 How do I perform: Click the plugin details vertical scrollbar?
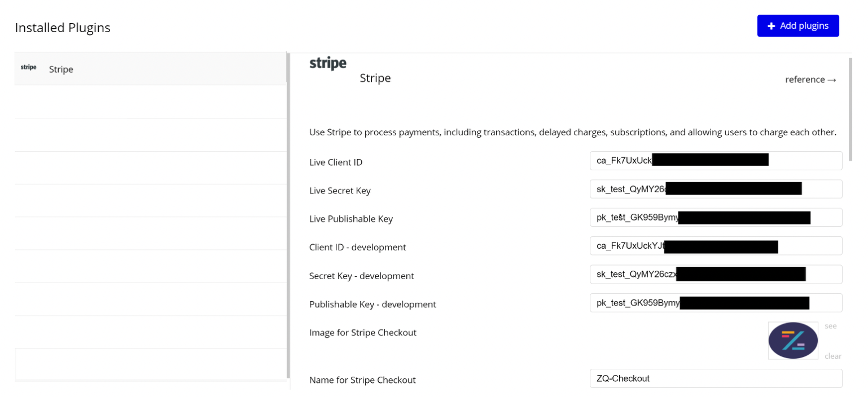pos(849,109)
